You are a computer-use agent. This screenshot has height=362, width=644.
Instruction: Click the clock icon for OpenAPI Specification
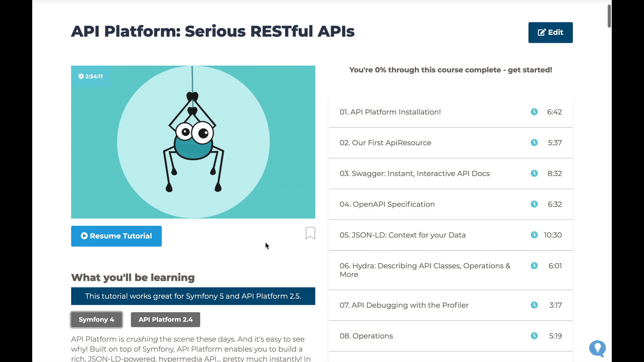[534, 204]
